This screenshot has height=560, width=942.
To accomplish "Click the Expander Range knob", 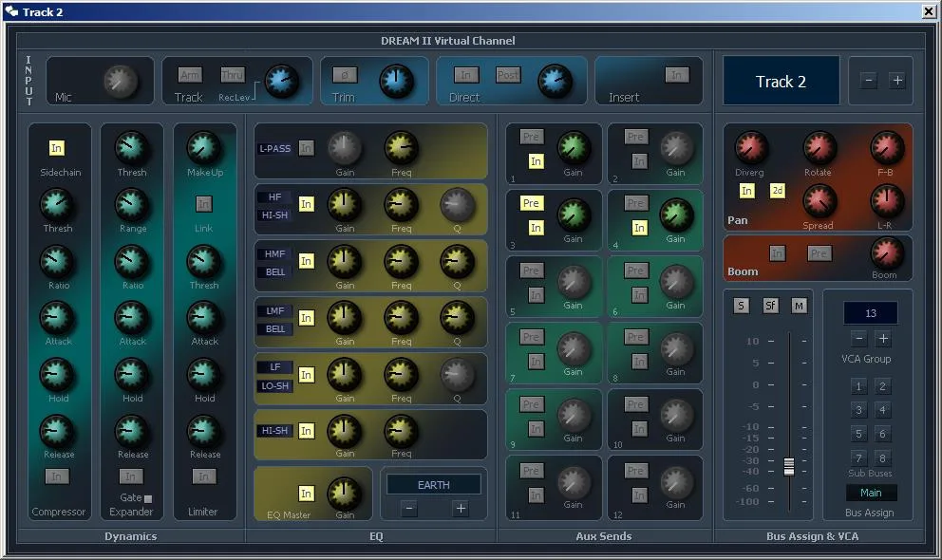I will (132, 205).
